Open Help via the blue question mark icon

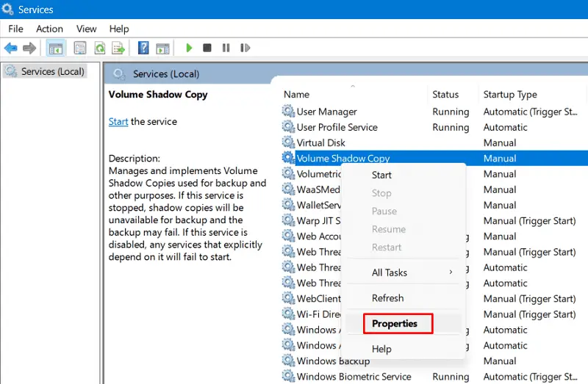pos(144,48)
